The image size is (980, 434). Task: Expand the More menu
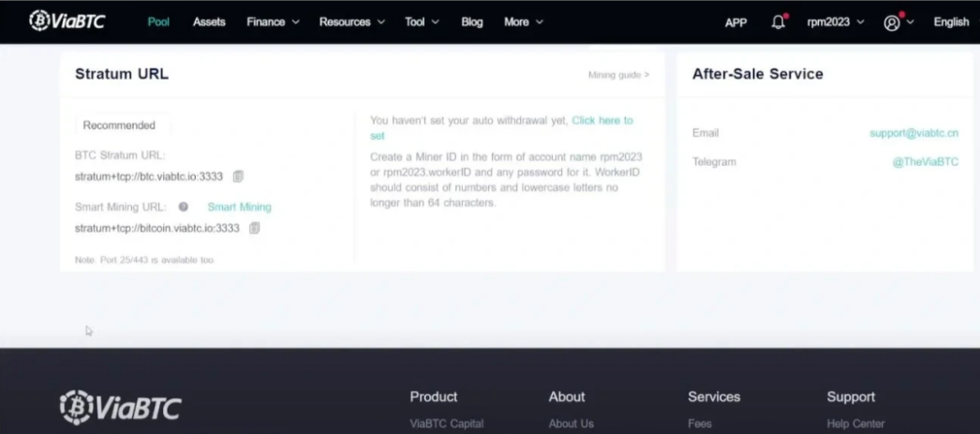pos(523,22)
